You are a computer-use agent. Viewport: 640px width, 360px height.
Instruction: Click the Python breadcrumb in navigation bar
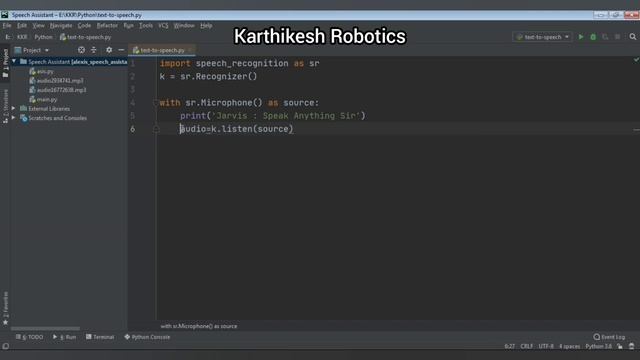[x=43, y=37]
